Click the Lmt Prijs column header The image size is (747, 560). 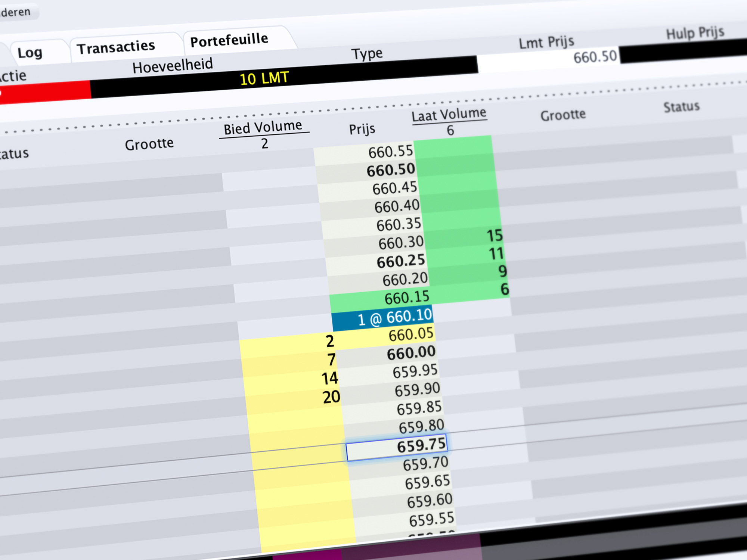pos(546,42)
